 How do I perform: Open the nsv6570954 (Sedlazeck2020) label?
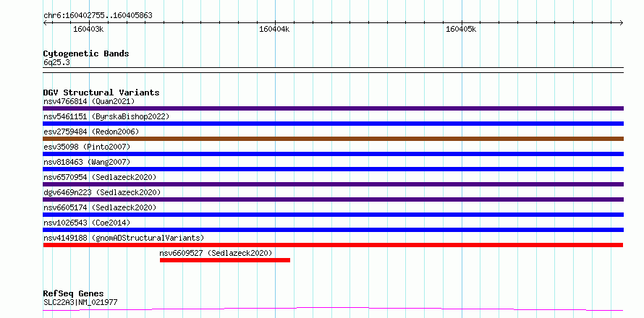(100, 177)
